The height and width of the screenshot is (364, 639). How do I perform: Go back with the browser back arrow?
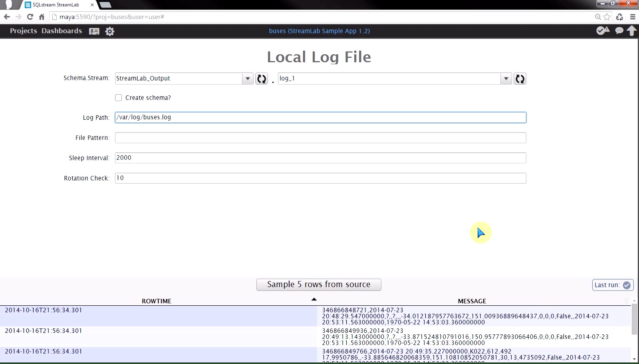[7, 17]
